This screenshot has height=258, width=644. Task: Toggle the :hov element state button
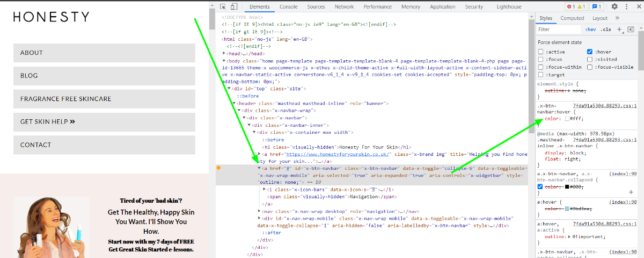pyautogui.click(x=590, y=30)
